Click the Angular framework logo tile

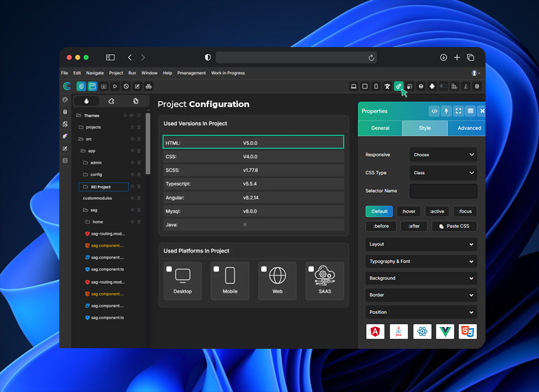pyautogui.click(x=375, y=331)
